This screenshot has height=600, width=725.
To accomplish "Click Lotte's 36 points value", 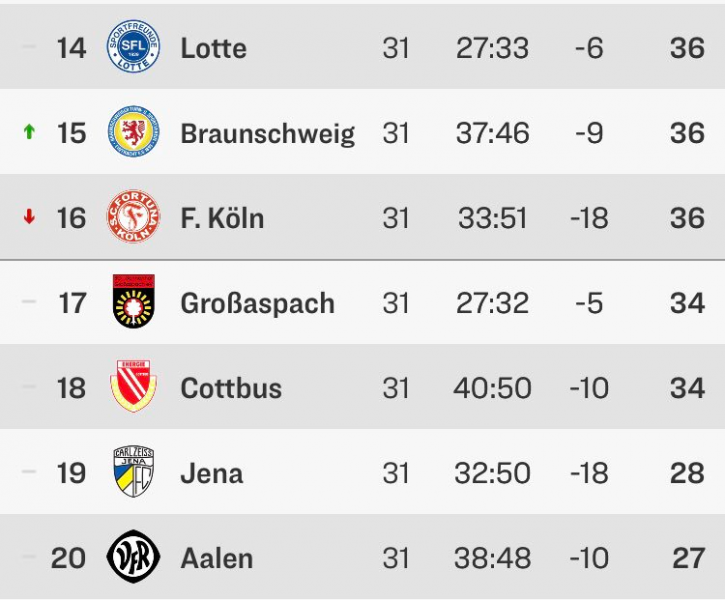I will coord(687,48).
